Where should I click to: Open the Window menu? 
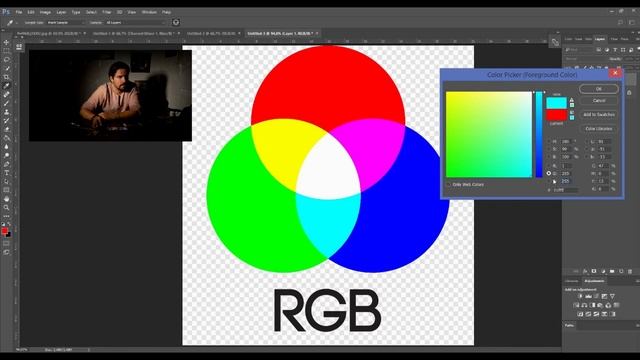tap(149, 12)
